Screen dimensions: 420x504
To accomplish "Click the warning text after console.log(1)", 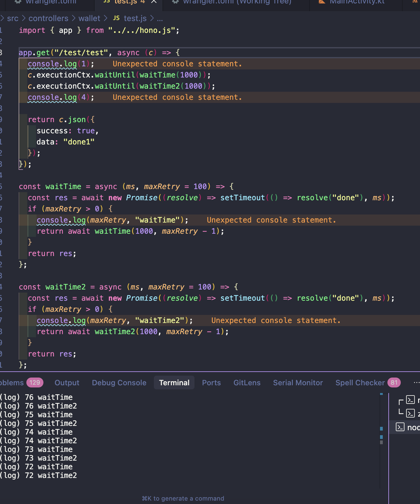I will click(x=177, y=64).
